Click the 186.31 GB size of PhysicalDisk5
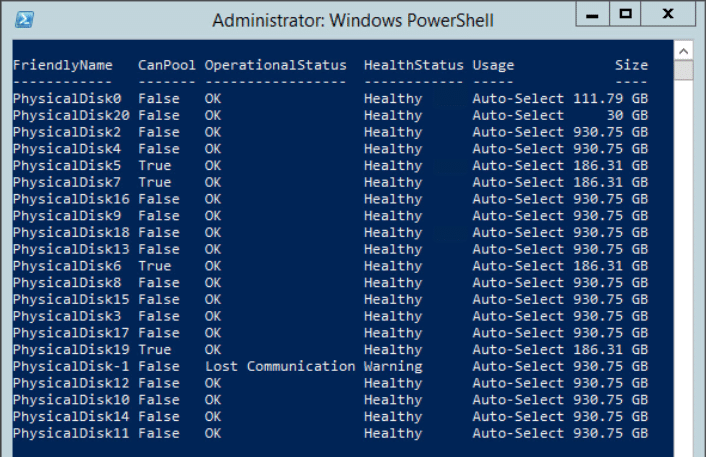Viewport: 706px width, 457px height. coord(611,166)
